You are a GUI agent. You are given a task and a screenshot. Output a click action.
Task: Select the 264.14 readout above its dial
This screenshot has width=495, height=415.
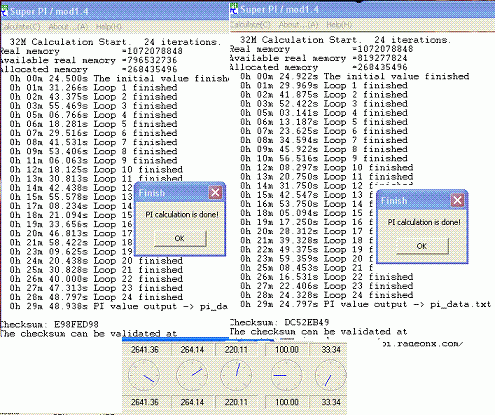click(x=192, y=350)
